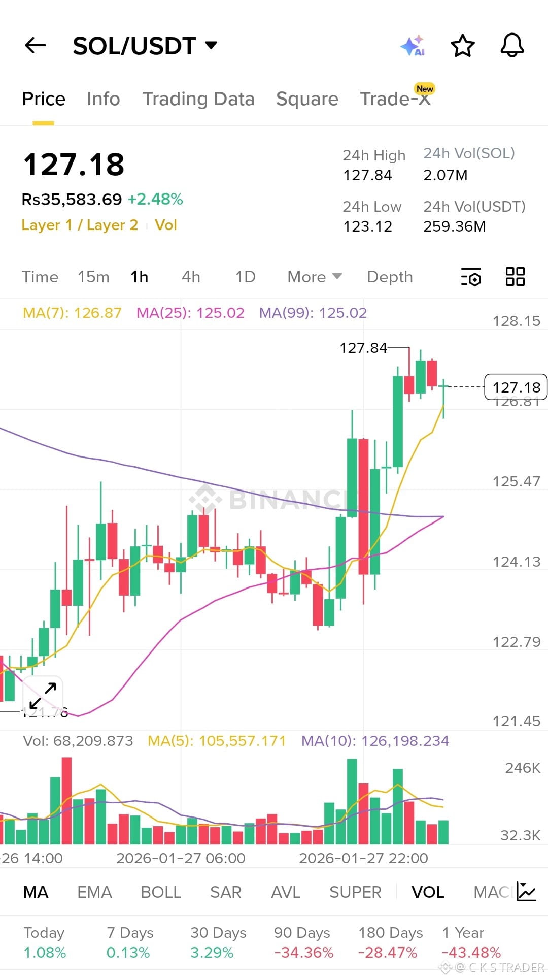Tap the 24h Low value 123.12
This screenshot has height=980, width=548.
pyautogui.click(x=367, y=226)
